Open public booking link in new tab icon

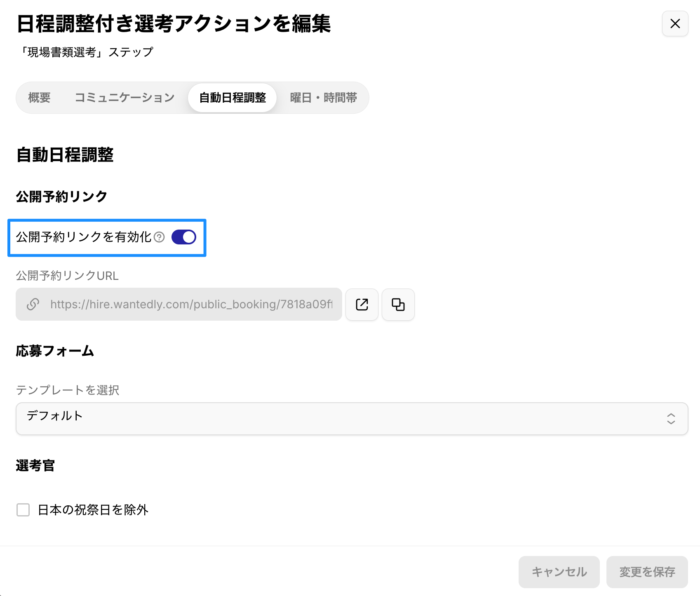point(362,305)
